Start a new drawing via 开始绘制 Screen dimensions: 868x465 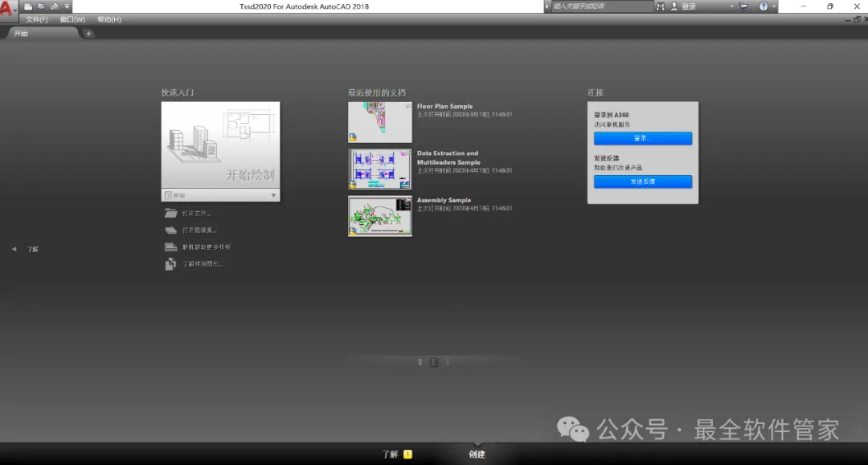220,145
